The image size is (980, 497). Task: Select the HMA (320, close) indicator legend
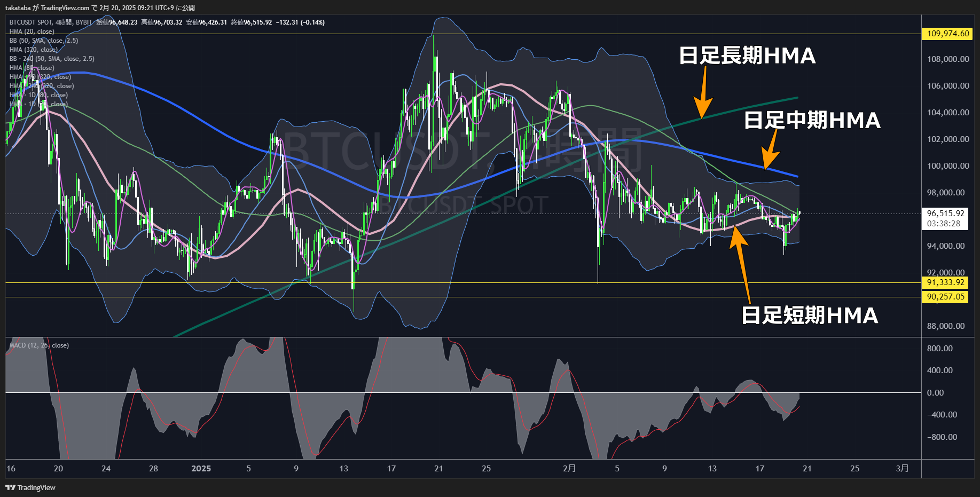33,50
